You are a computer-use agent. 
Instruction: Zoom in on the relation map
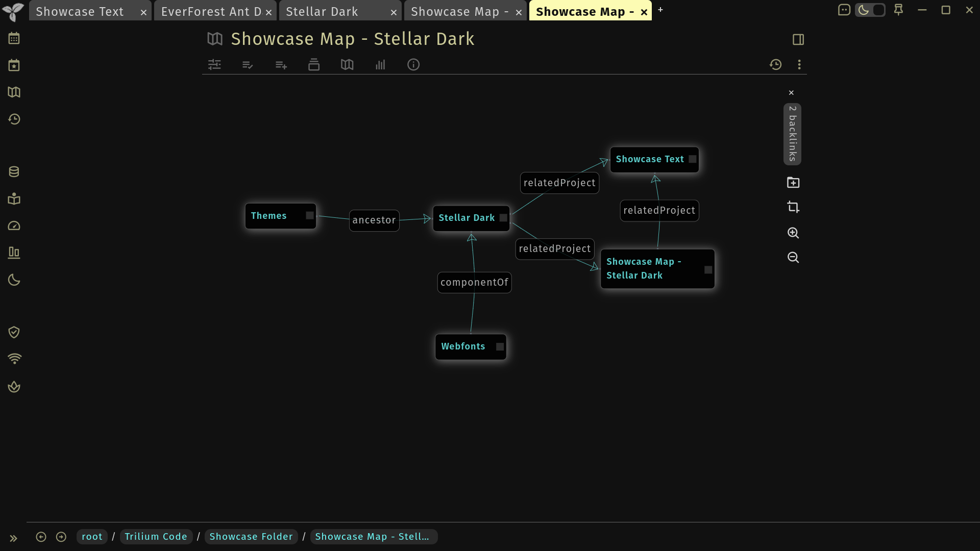(x=793, y=233)
